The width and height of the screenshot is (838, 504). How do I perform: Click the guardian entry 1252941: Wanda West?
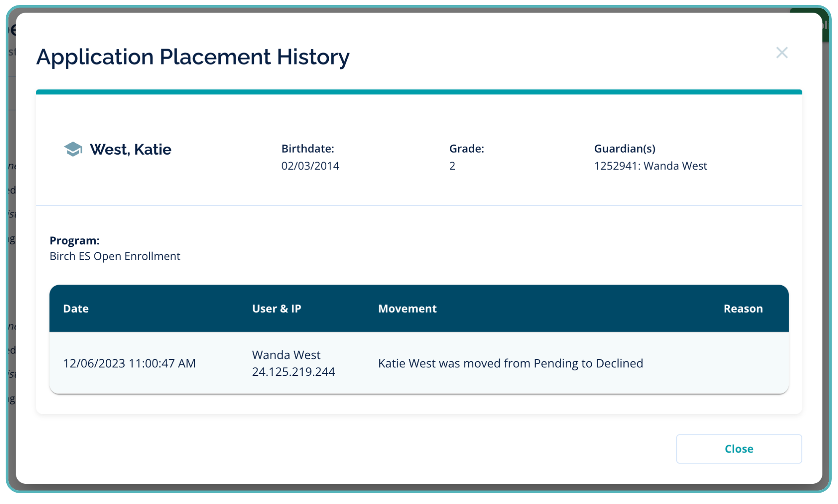(x=650, y=166)
